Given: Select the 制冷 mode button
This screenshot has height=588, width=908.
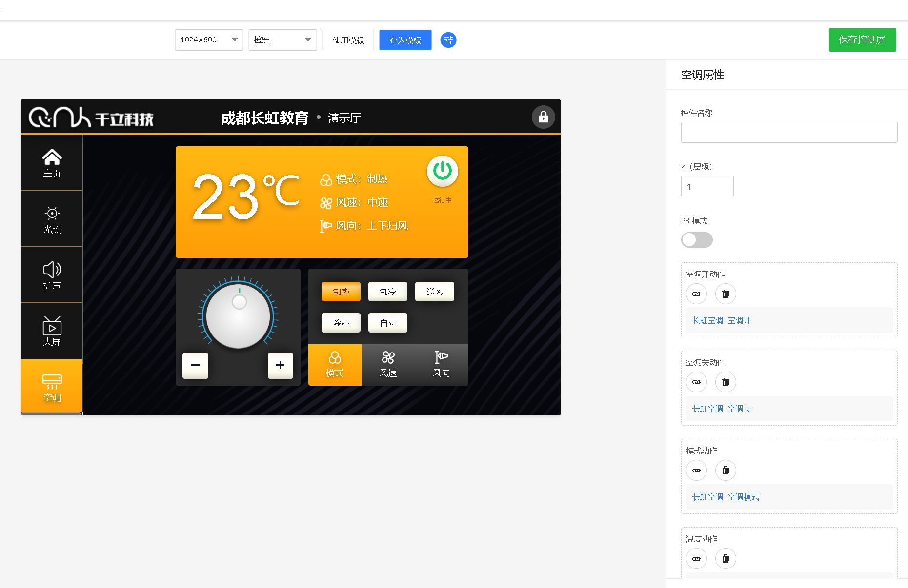Looking at the screenshot, I should (387, 292).
